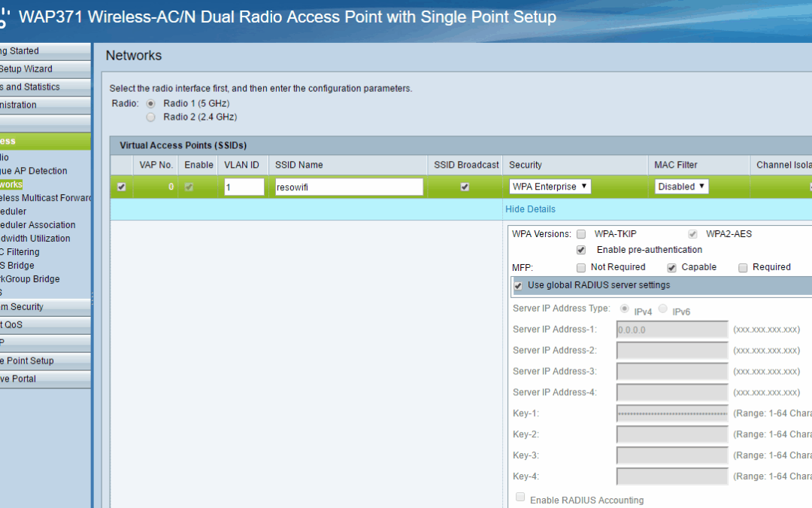
Task: Open Client QoS menu
Action: coord(45,324)
